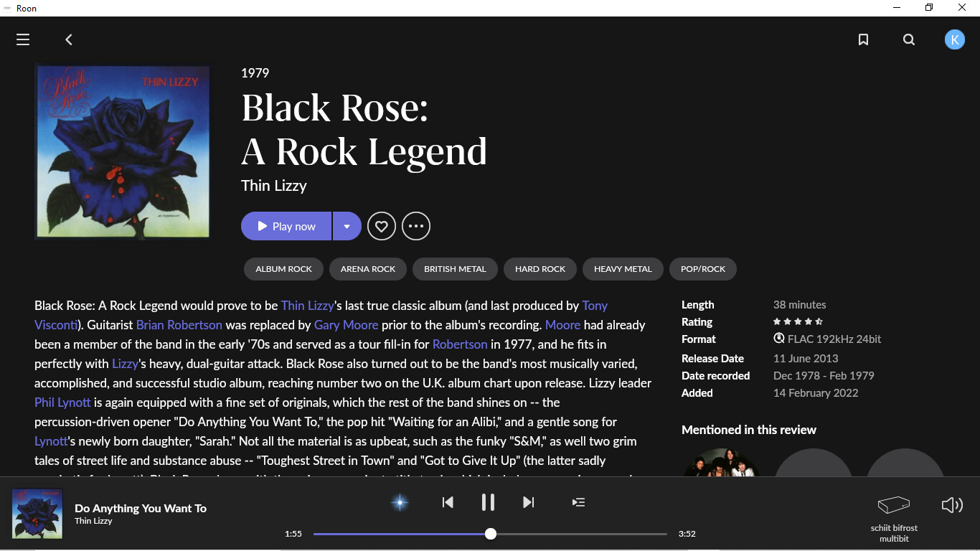Click the star rating in album details
980x551 pixels.
(x=798, y=321)
